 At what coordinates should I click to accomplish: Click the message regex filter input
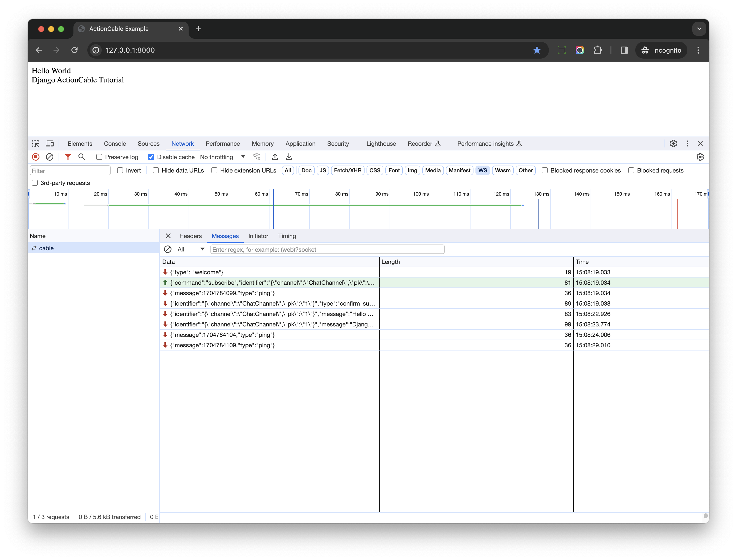tap(327, 249)
